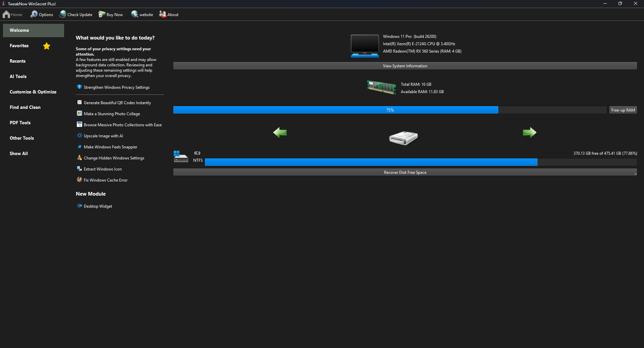Open the website globe icon
644x348 pixels.
point(135,14)
